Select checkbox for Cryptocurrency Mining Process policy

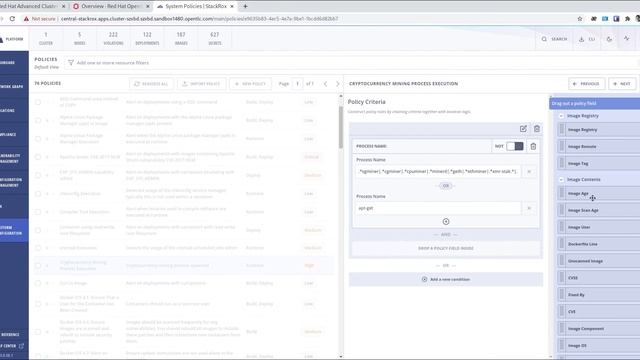tap(38, 266)
